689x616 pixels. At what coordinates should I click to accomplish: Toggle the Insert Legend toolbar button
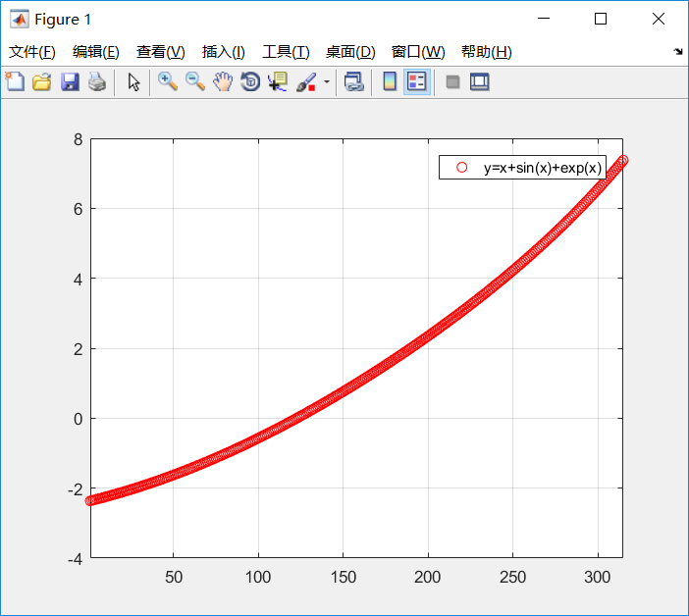click(417, 81)
